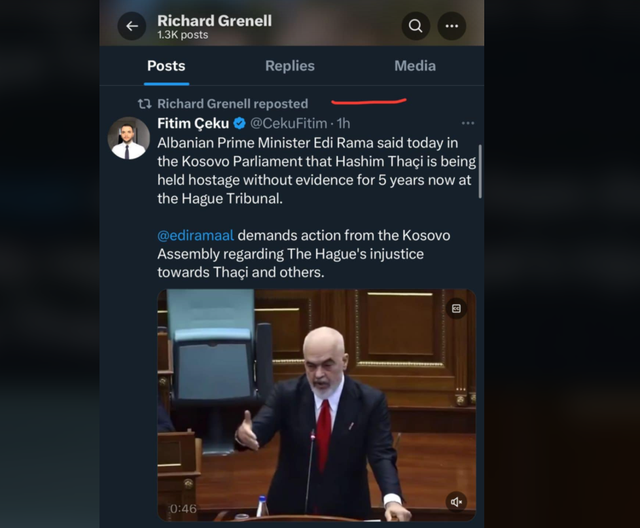Open the @ediramaal mention link
This screenshot has width=640, height=528.
click(x=196, y=235)
